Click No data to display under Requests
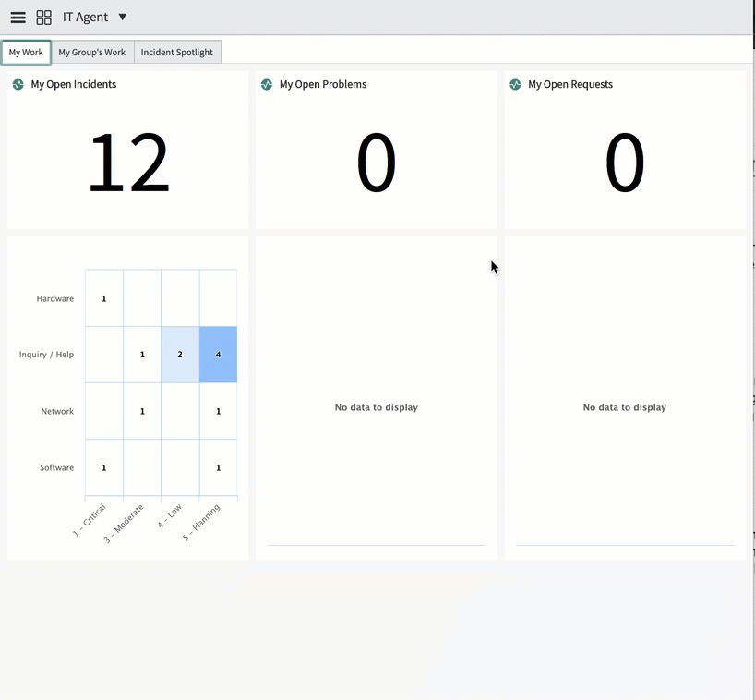 pyautogui.click(x=625, y=407)
